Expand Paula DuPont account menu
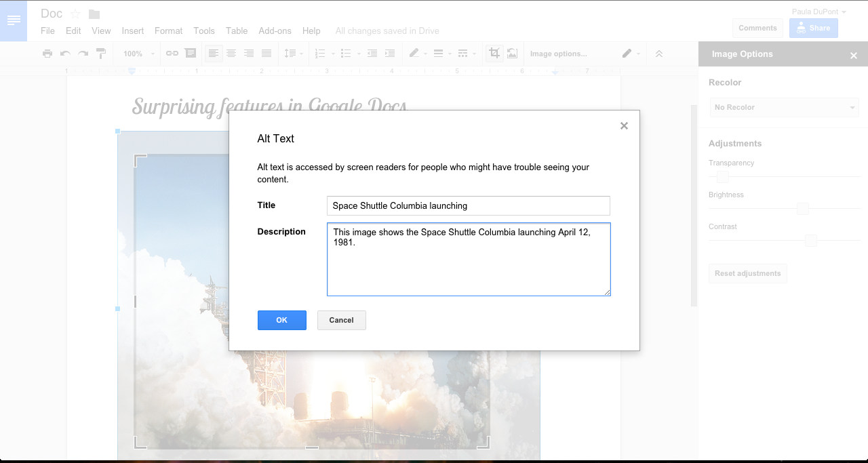 818,12
